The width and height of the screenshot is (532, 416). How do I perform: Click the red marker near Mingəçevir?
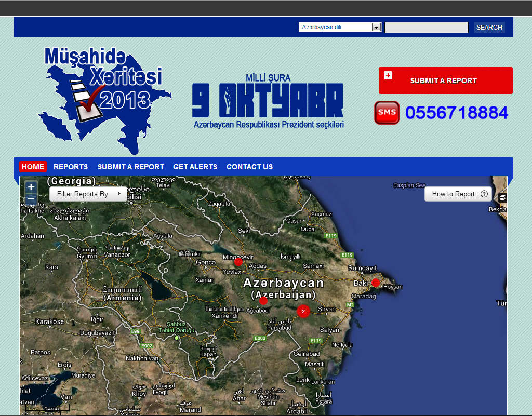(238, 261)
